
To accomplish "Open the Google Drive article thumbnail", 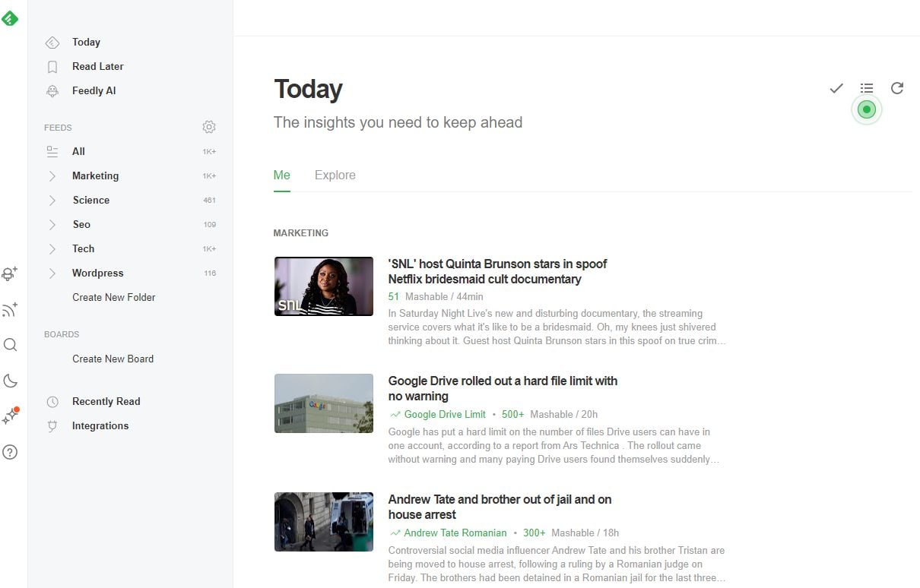I will 323,403.
